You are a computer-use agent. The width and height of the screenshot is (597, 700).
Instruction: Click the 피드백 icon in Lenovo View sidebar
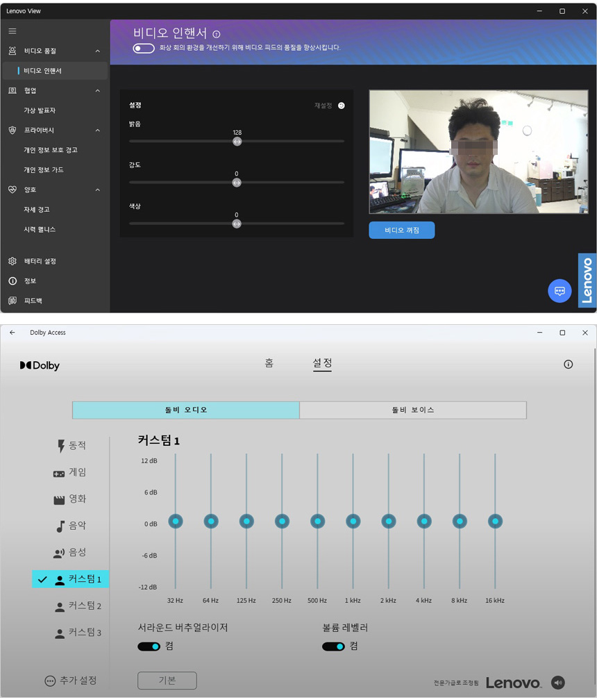click(x=12, y=301)
